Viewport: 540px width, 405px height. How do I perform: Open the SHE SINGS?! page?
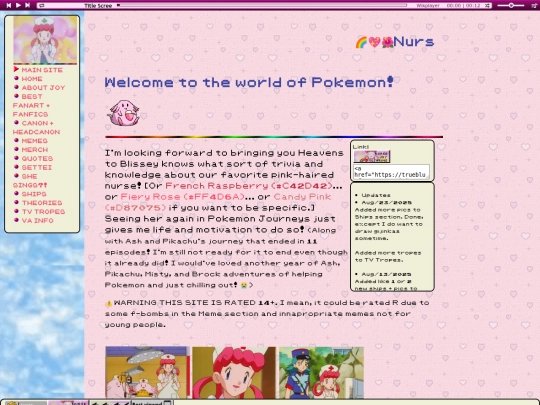click(30, 181)
